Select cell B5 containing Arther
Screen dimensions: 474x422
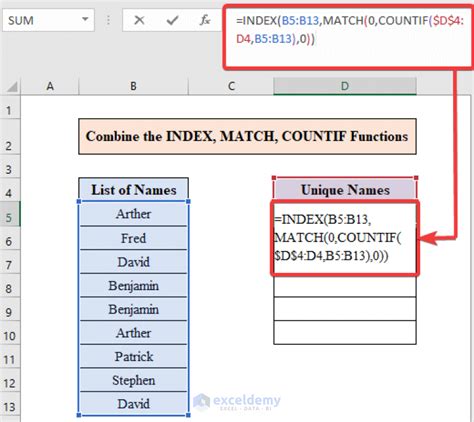134,214
